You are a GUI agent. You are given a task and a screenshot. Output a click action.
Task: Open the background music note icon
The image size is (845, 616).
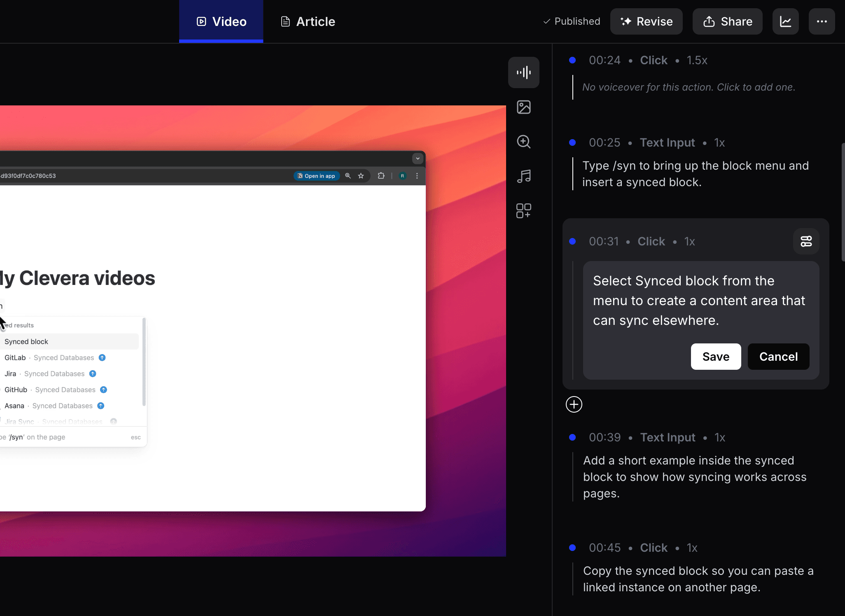coord(523,176)
